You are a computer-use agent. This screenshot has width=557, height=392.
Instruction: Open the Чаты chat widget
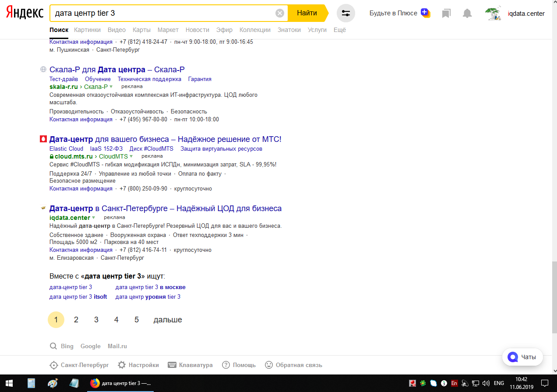tap(522, 357)
